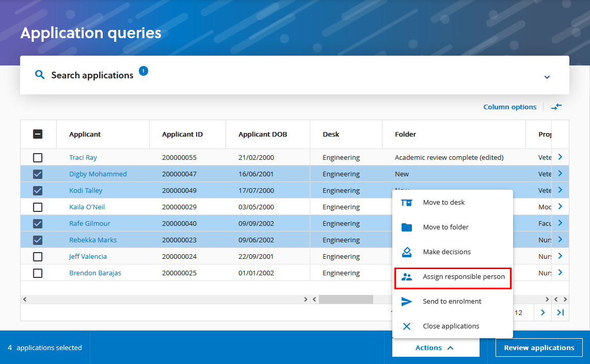
Task: Click the filter count badge beside Search applications
Action: coord(143,71)
